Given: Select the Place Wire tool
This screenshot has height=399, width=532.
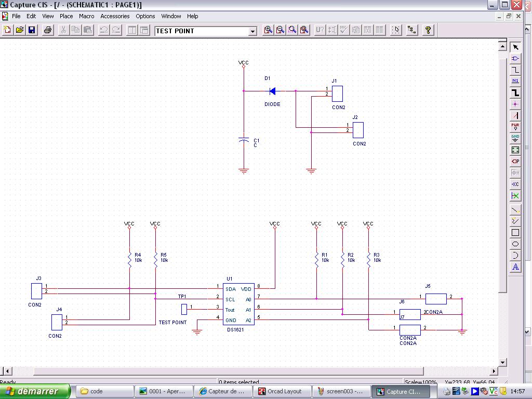Looking at the screenshot, I should pos(515,70).
